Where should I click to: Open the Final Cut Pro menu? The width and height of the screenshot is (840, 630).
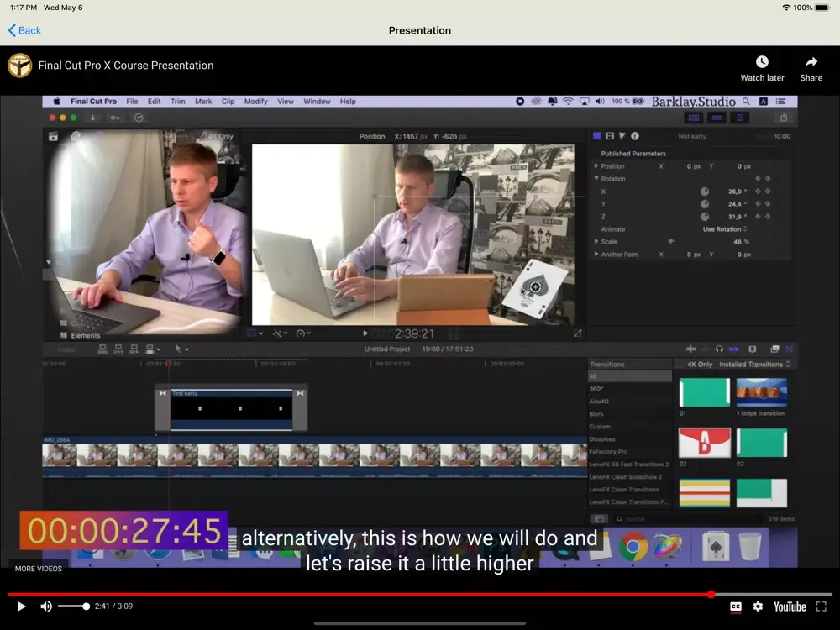94,102
